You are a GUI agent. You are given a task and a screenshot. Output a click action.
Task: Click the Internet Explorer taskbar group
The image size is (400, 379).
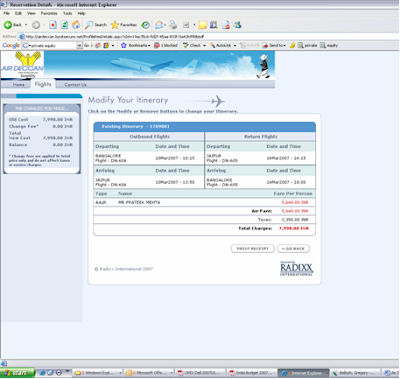pyautogui.click(x=304, y=373)
